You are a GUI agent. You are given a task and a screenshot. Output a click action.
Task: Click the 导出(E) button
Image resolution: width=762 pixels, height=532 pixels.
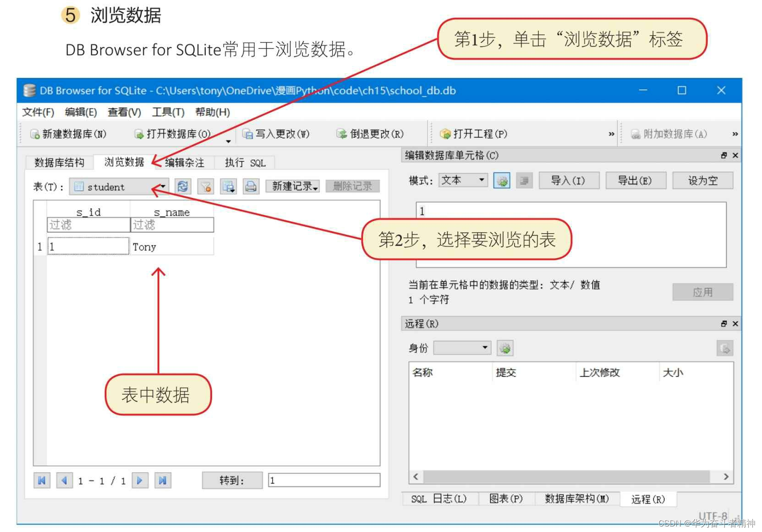[x=635, y=181]
